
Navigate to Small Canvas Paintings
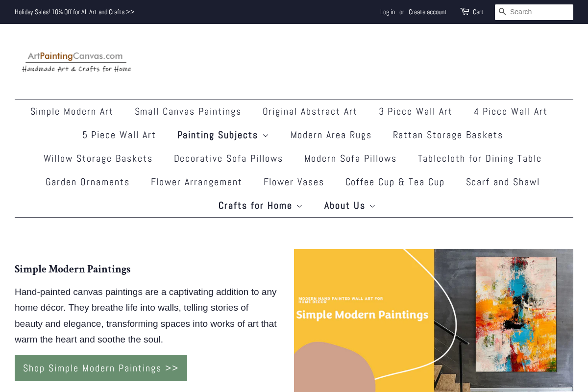188,111
